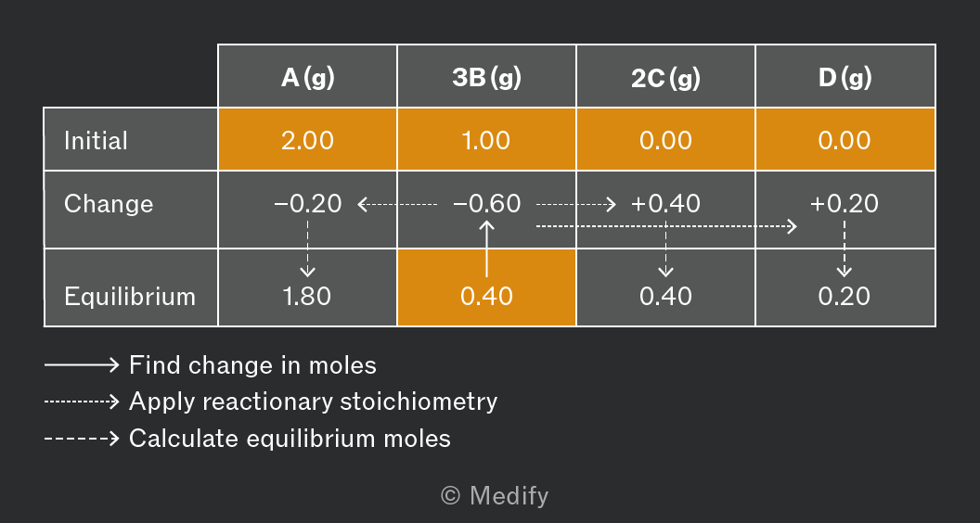Click the Initial row label
Screen dimensions: 980x523
pyautogui.click(x=96, y=141)
